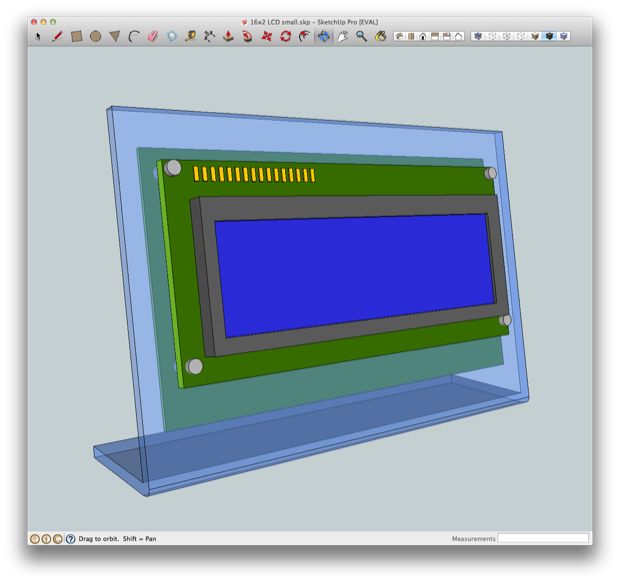Switch to Iso view
This screenshot has height=583, width=620.
tap(399, 36)
